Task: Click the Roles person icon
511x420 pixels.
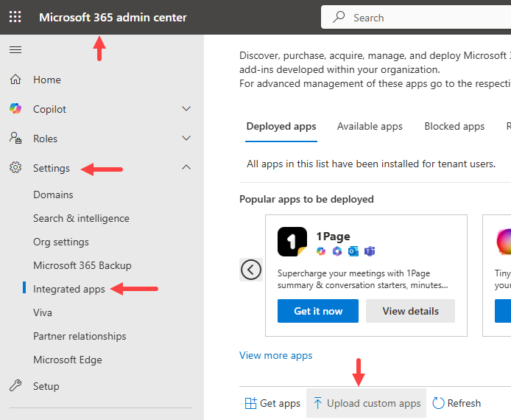Action: [x=15, y=138]
